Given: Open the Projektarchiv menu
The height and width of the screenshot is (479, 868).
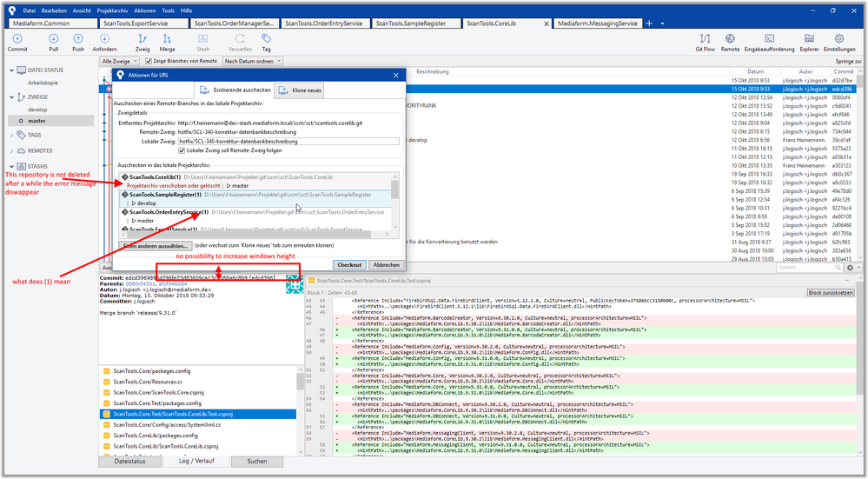Looking at the screenshot, I should tap(112, 10).
